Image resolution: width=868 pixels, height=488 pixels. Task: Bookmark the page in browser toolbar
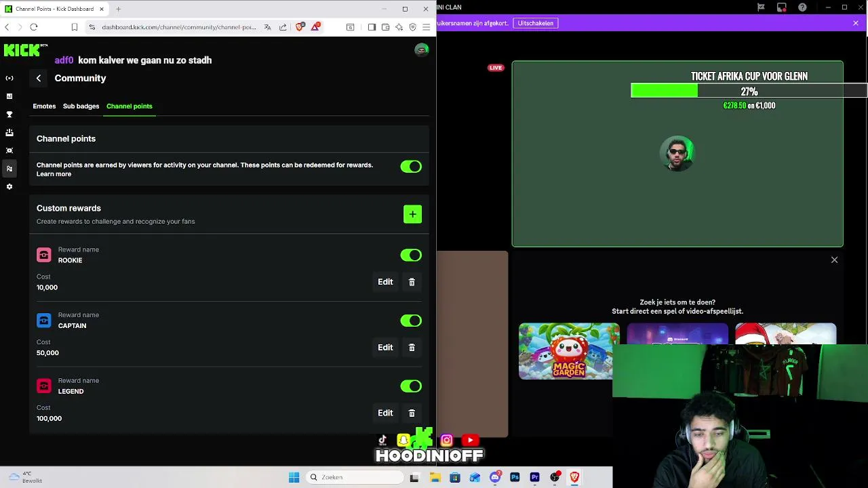(x=75, y=27)
